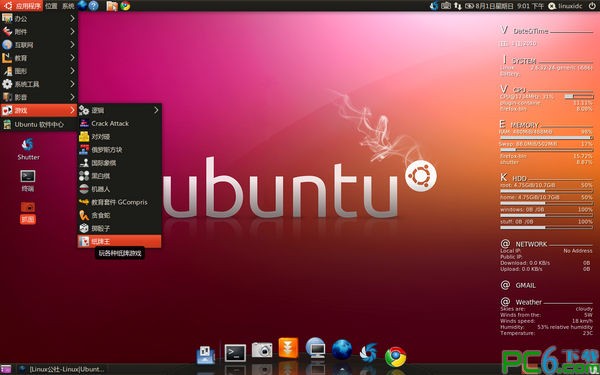
Task: Open Ubuntu 软件中心 Software Center
Action: pyautogui.click(x=39, y=124)
